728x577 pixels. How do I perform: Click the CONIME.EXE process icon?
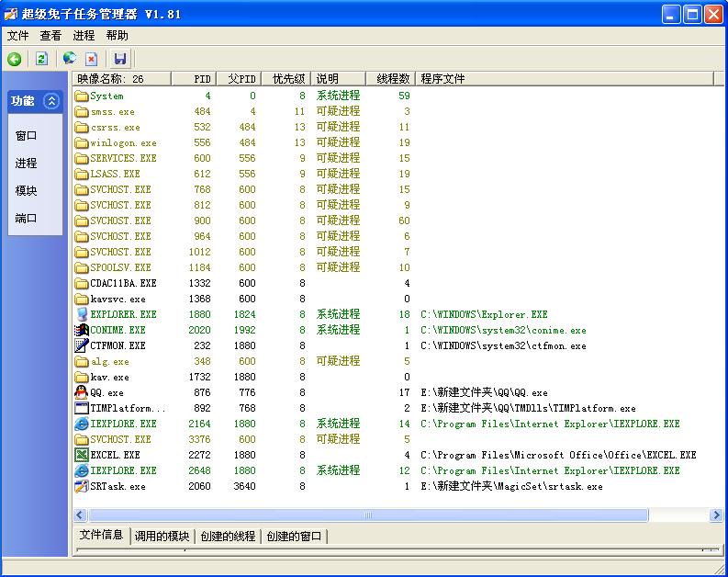click(82, 330)
